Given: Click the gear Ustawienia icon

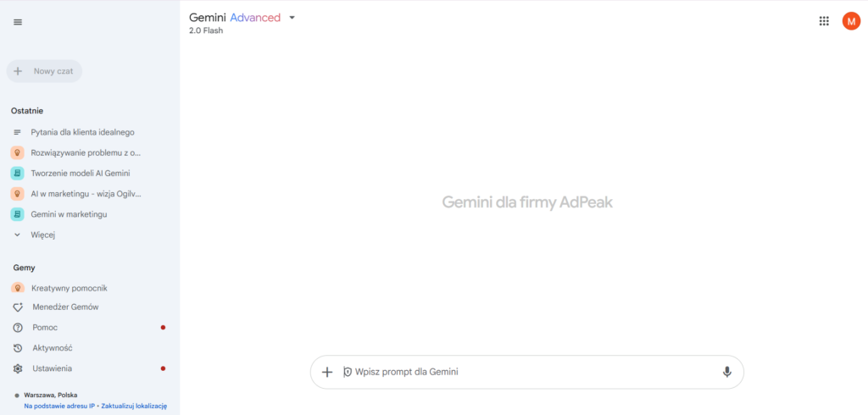Looking at the screenshot, I should (x=18, y=368).
